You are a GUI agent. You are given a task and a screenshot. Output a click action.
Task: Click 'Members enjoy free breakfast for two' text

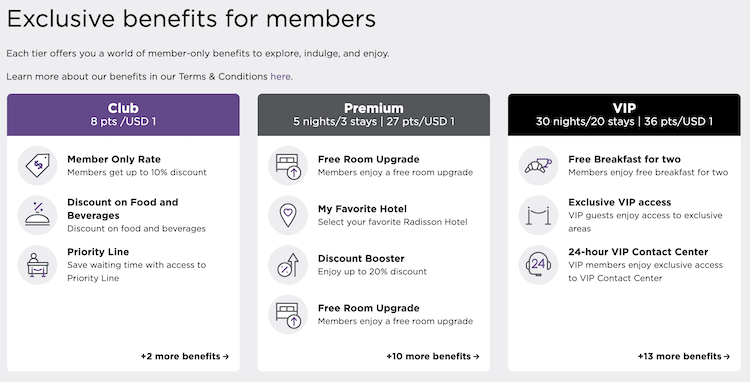point(648,172)
